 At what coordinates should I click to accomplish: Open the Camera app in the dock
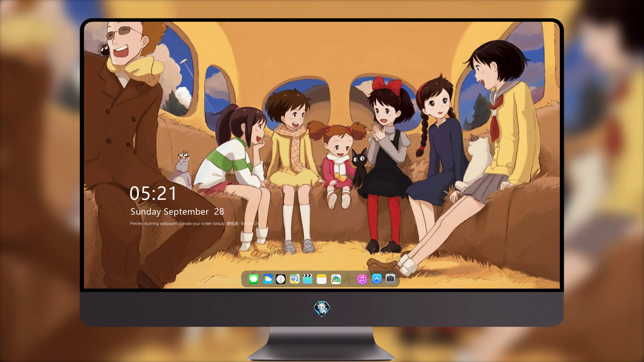tap(390, 278)
